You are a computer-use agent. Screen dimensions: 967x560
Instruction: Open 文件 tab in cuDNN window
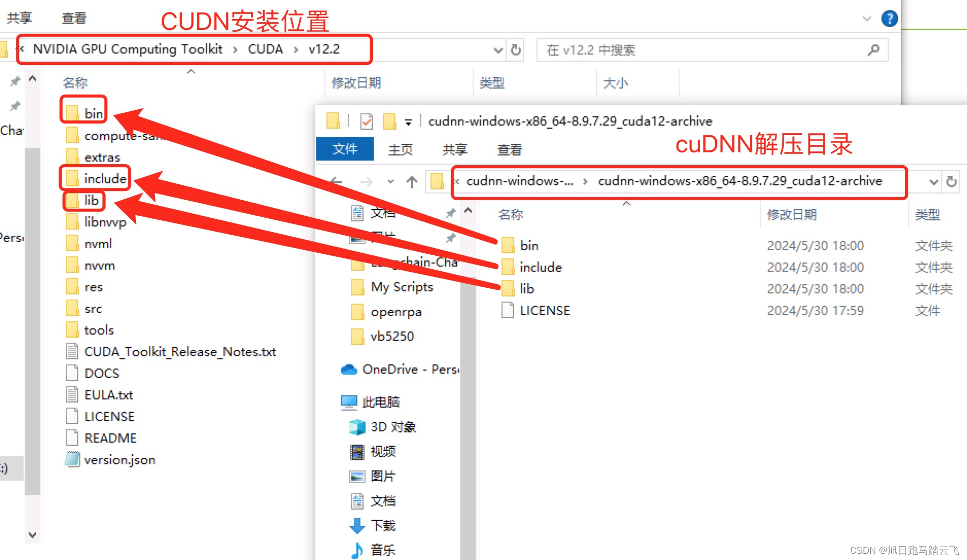[344, 149]
